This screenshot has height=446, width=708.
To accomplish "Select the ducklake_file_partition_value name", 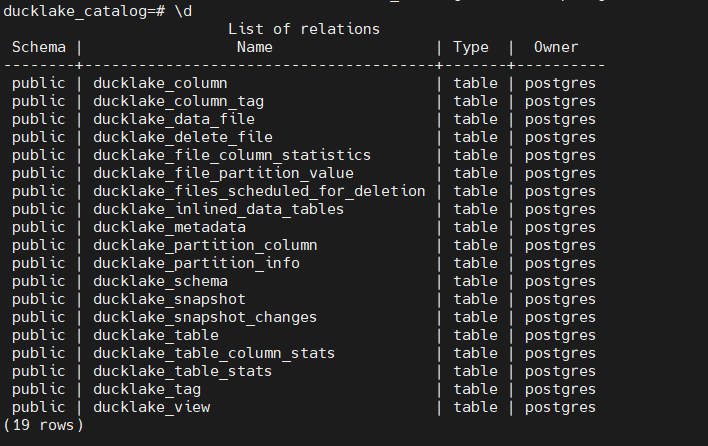I will (223, 173).
